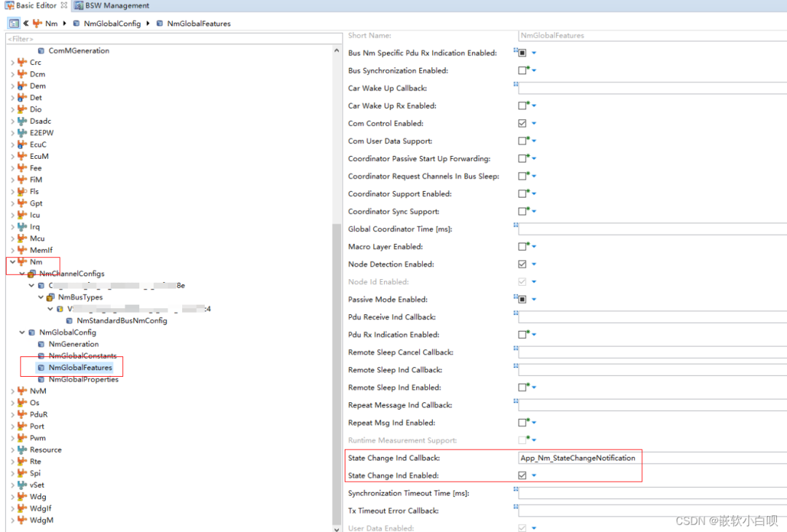This screenshot has height=532, width=787.
Task: Click the tree panel vertical scrollbar
Action: 336,374
